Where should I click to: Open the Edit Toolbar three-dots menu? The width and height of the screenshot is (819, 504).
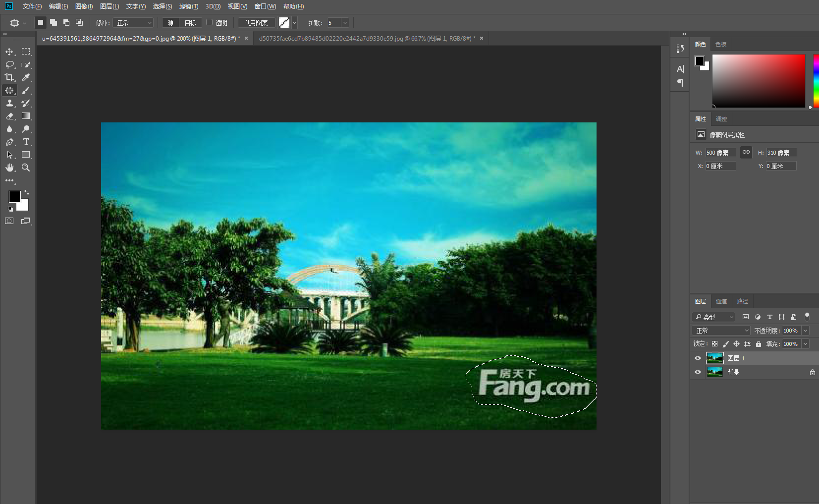coord(9,180)
